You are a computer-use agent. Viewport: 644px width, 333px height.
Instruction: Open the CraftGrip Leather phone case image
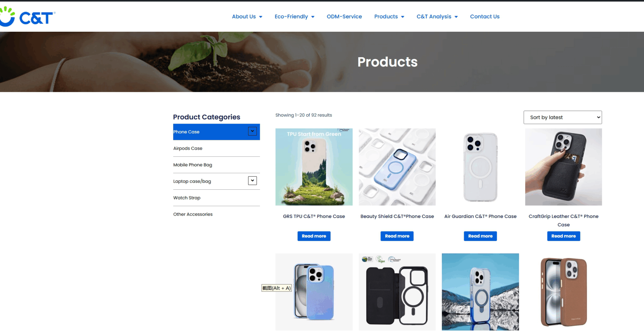tap(563, 167)
